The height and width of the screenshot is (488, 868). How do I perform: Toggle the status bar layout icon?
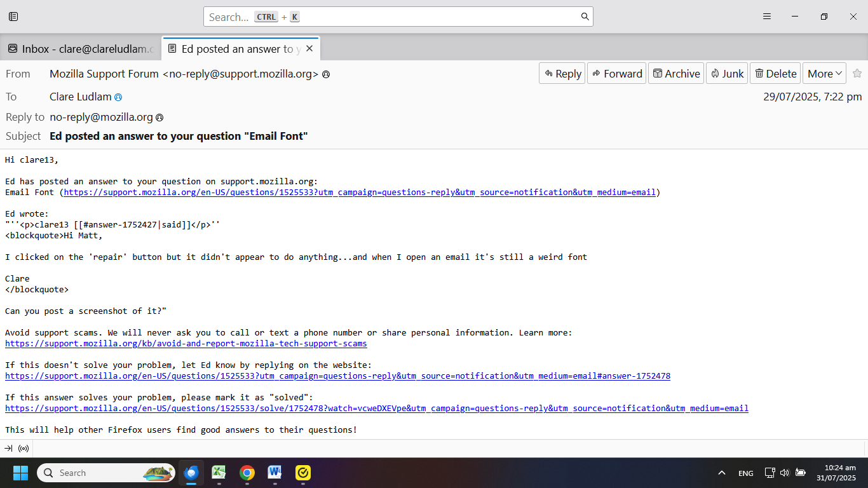coord(8,449)
